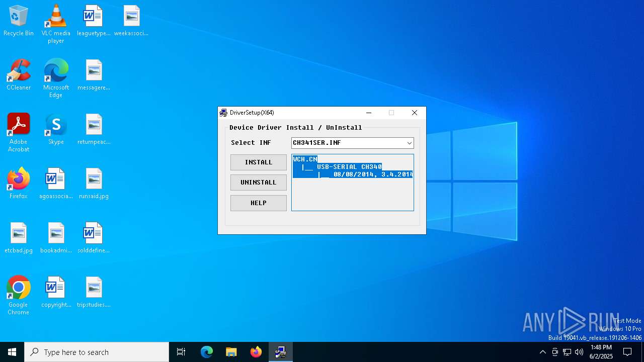
Task: Select the agoassocia Word document icon
Action: pyautogui.click(x=56, y=184)
